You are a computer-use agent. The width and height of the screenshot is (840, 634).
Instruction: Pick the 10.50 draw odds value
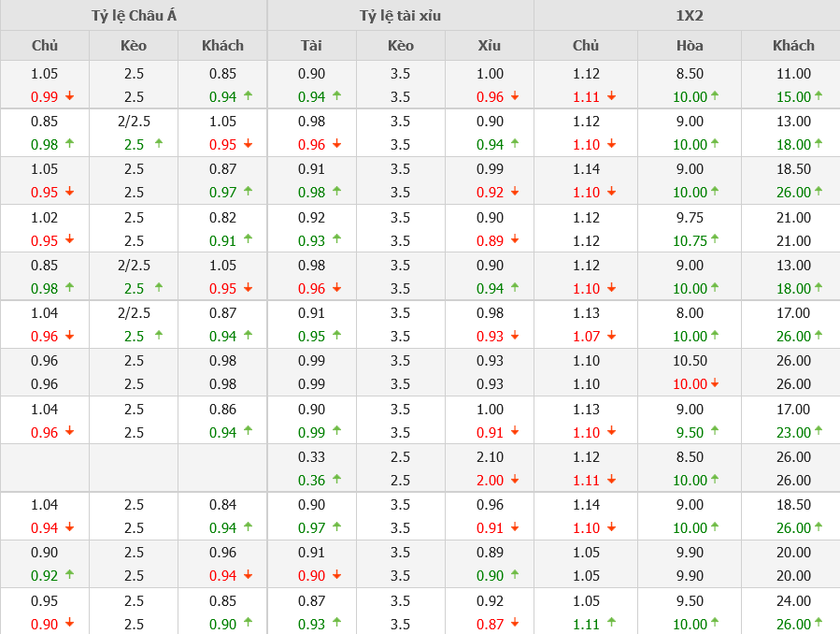[690, 360]
